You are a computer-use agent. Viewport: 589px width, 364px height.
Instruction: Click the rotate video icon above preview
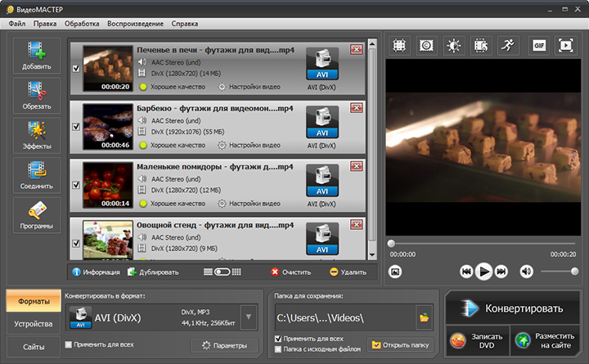click(x=481, y=46)
